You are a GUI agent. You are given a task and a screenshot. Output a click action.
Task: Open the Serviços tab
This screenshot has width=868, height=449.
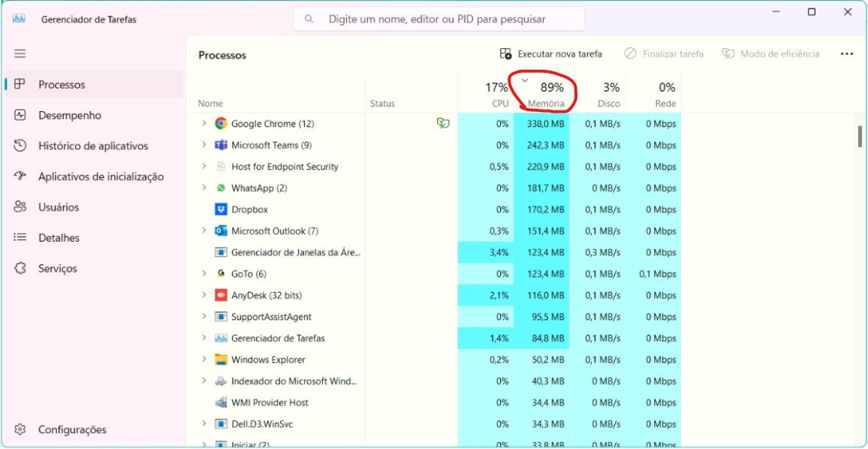tap(94, 269)
